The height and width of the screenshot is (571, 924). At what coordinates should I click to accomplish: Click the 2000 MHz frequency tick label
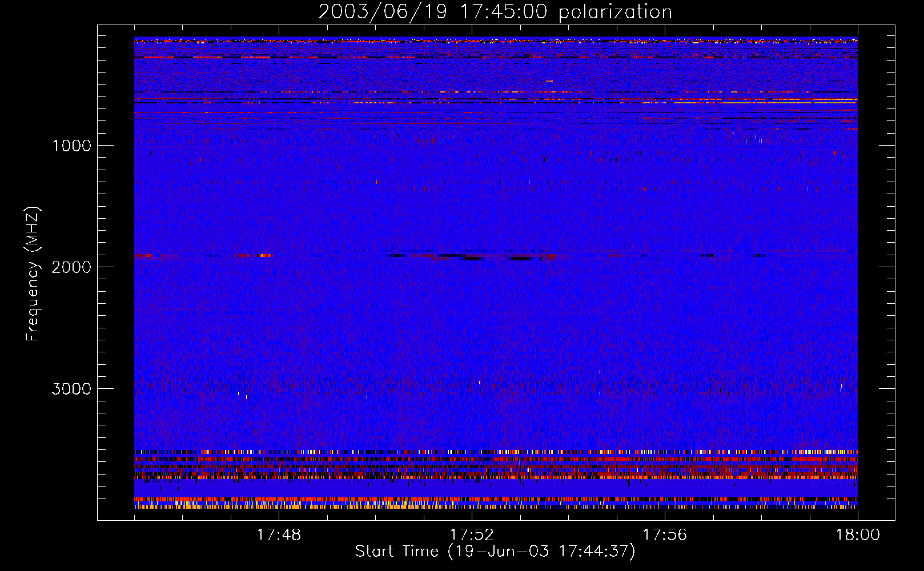[x=71, y=267]
